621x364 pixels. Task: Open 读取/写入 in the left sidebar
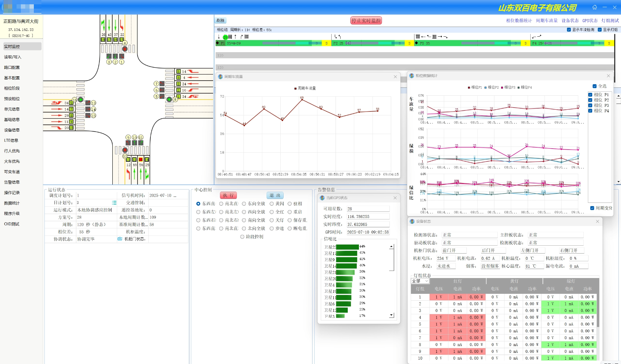(x=13, y=57)
